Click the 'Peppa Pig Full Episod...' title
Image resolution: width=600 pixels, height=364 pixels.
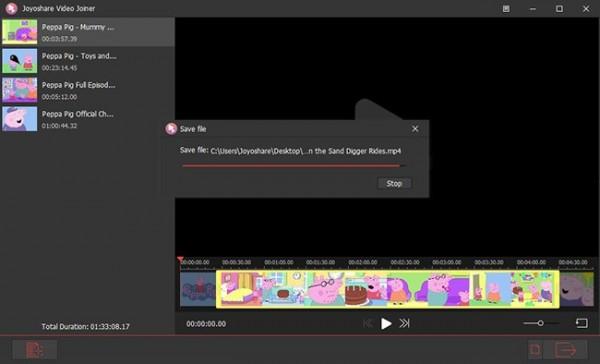78,85
